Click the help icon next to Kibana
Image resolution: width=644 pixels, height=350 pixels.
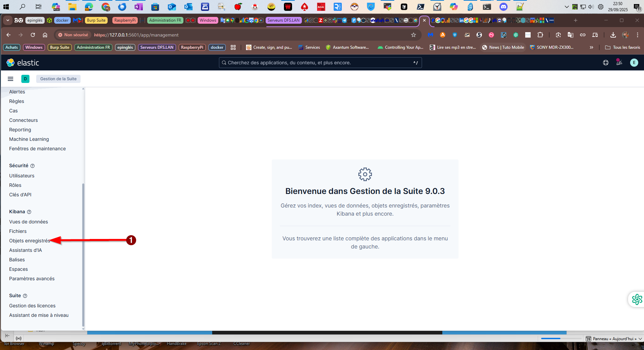[29, 212]
